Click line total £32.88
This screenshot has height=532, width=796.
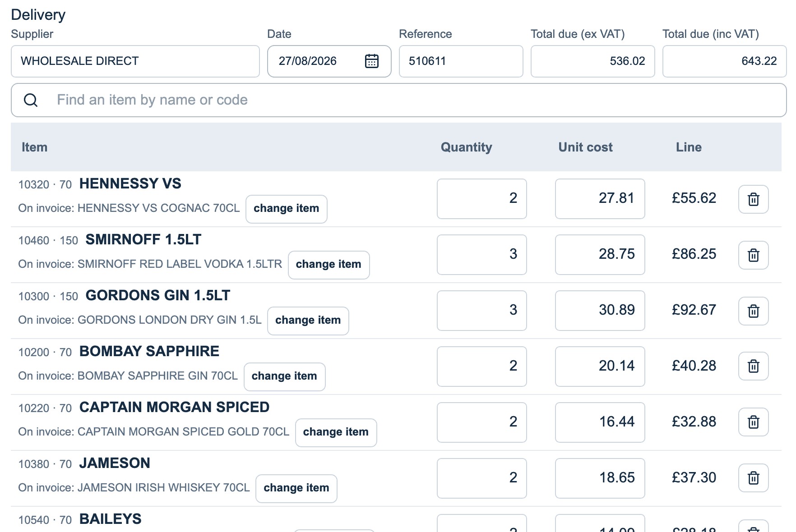694,422
